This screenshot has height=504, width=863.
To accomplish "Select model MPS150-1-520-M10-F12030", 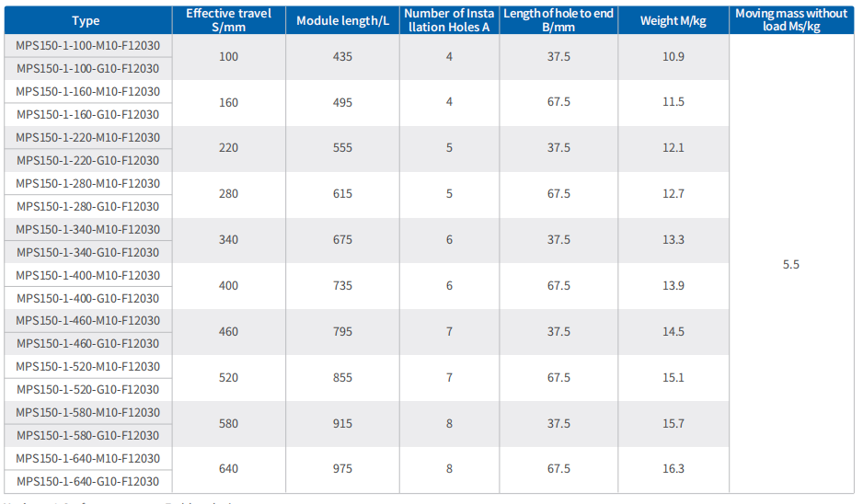I will click(x=88, y=366).
